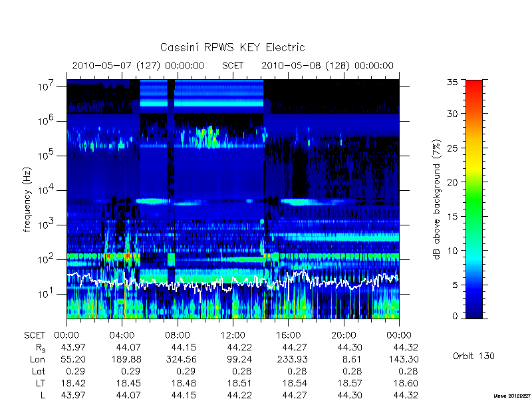Click the LT value 18.60
This screenshot has height=399, width=532.
click(406, 383)
